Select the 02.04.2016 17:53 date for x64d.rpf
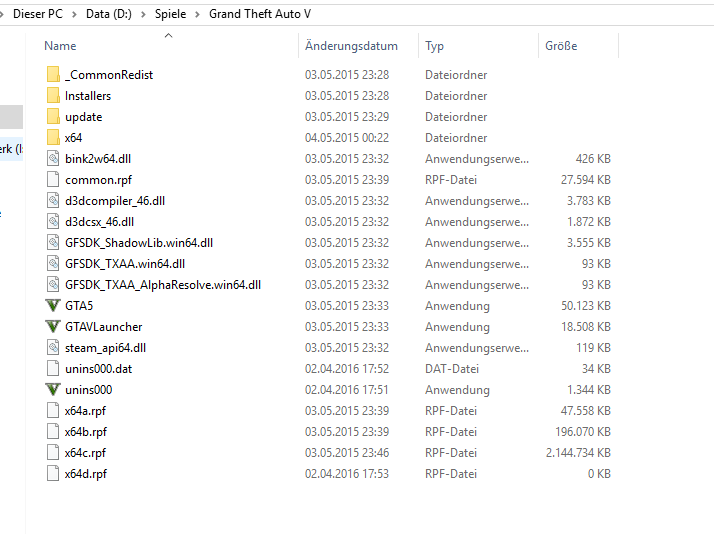The width and height of the screenshot is (714, 534). (x=347, y=473)
